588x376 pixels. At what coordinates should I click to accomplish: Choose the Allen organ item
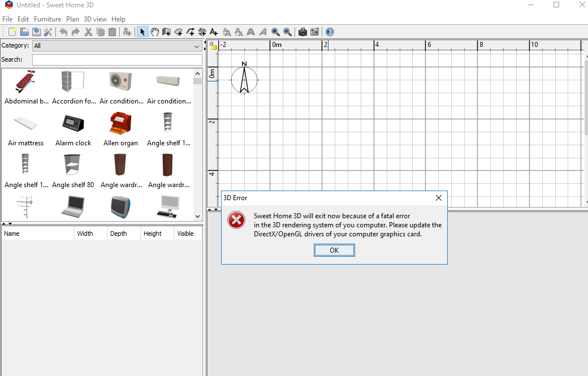(x=121, y=129)
